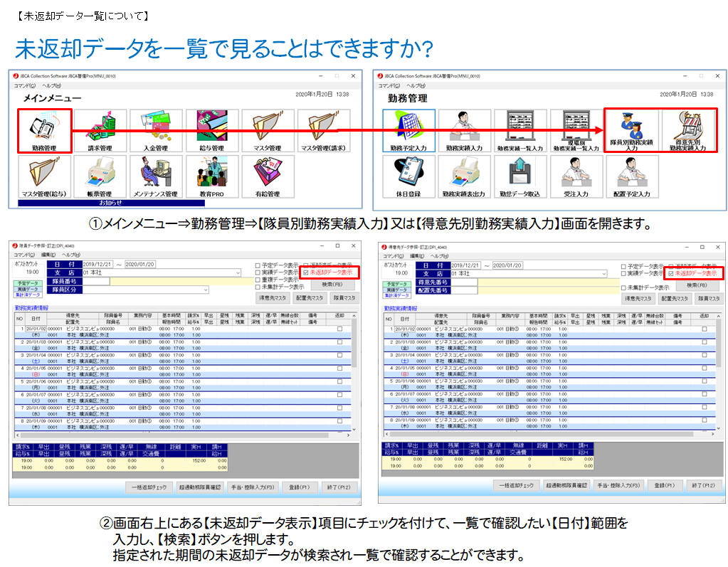
Task: Enable 重複データ表示 checkbox in 隊員データ window
Action: tap(258, 280)
